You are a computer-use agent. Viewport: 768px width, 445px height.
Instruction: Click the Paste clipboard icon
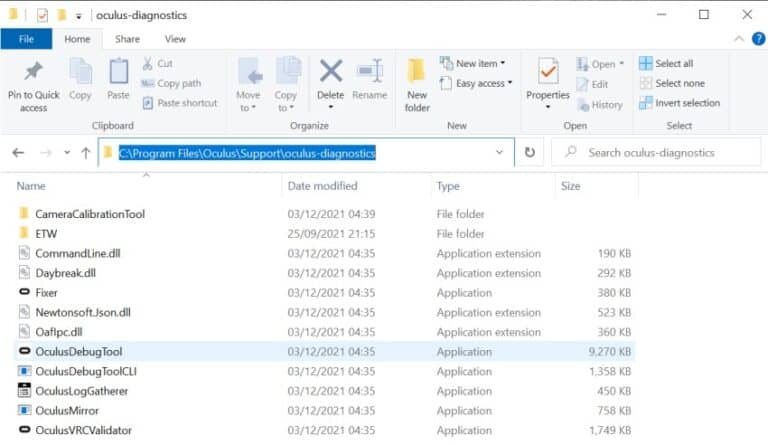119,72
